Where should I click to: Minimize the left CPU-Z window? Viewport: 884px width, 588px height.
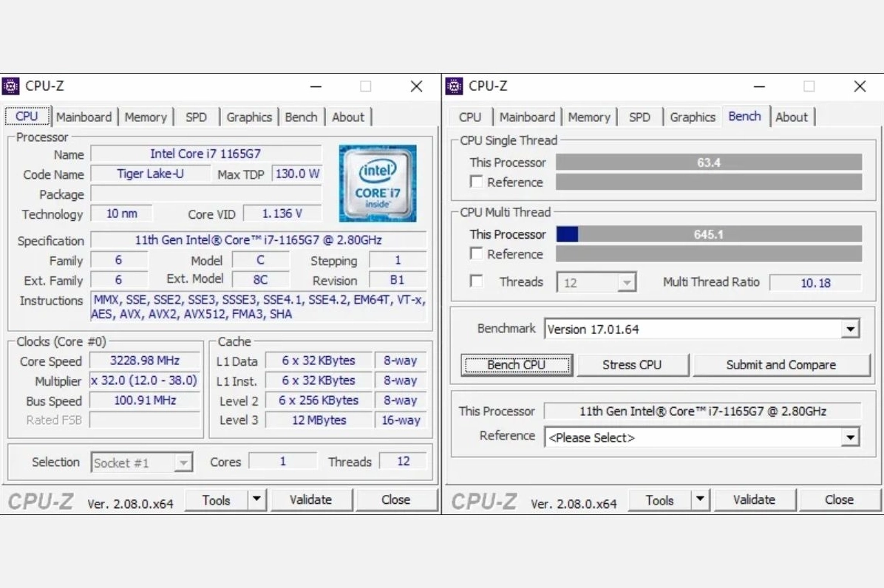[x=316, y=86]
